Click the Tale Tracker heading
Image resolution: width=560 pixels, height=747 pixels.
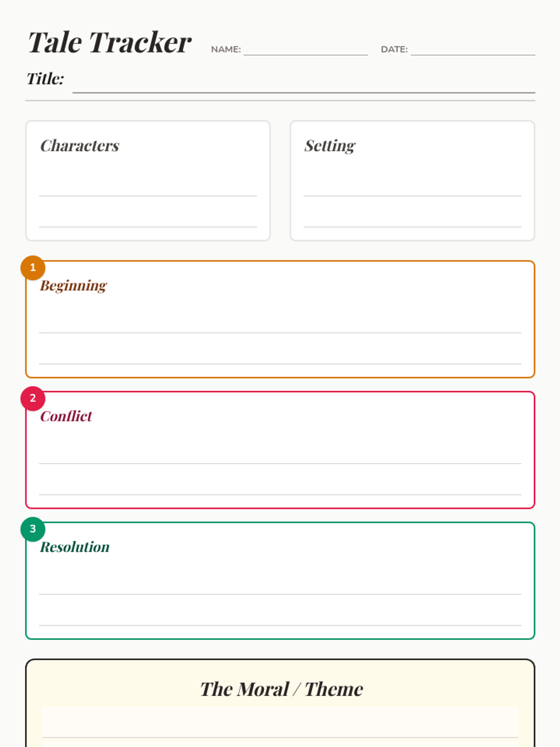coord(109,42)
